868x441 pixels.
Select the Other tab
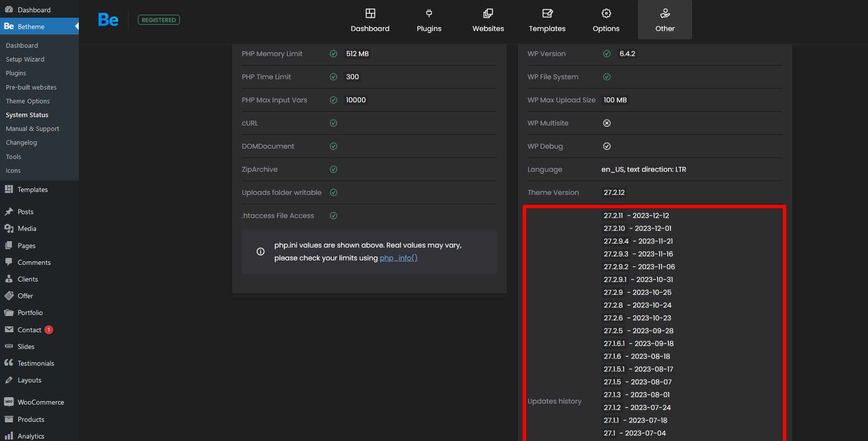coord(665,20)
